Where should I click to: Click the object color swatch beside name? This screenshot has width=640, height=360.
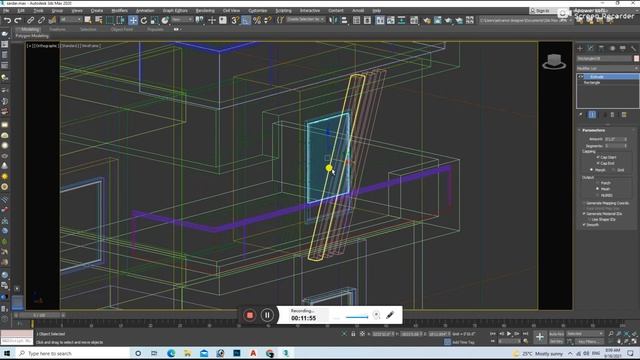click(636, 59)
